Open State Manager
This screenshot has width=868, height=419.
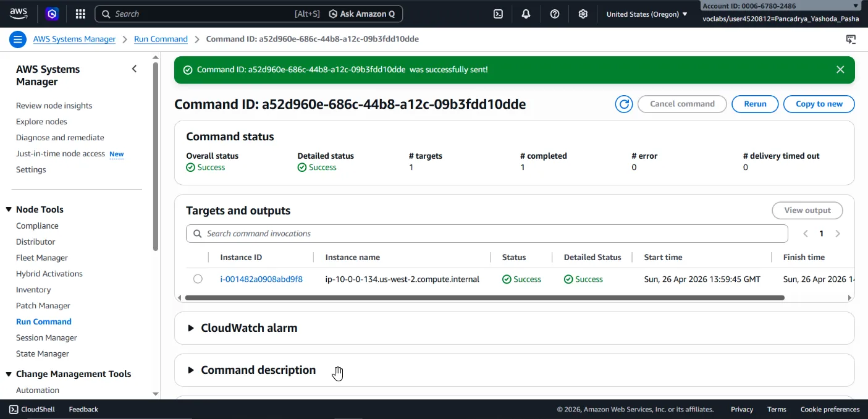[x=43, y=354]
